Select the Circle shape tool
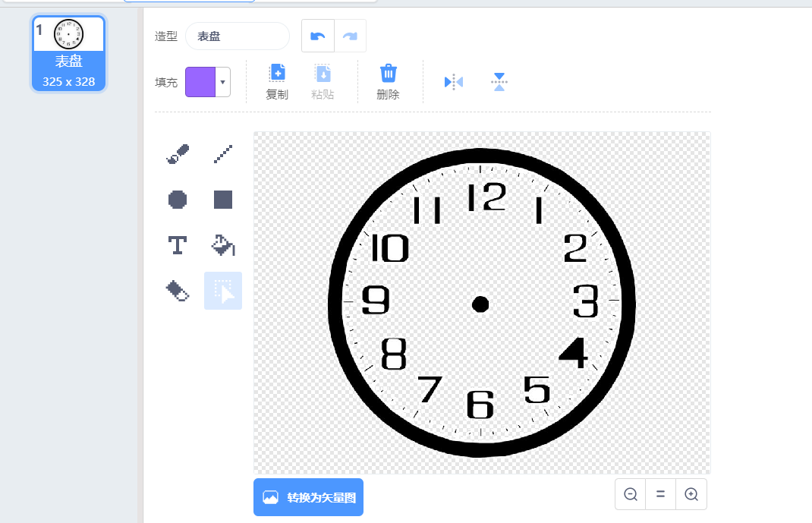This screenshot has width=812, height=523. coord(178,200)
